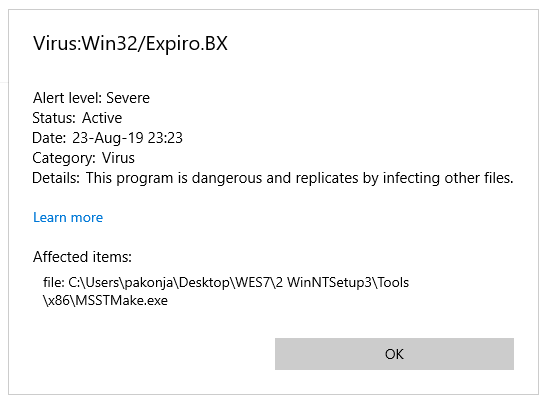549x405 pixels.
Task: Select the 23-Aug-19 date value
Action: [108, 138]
